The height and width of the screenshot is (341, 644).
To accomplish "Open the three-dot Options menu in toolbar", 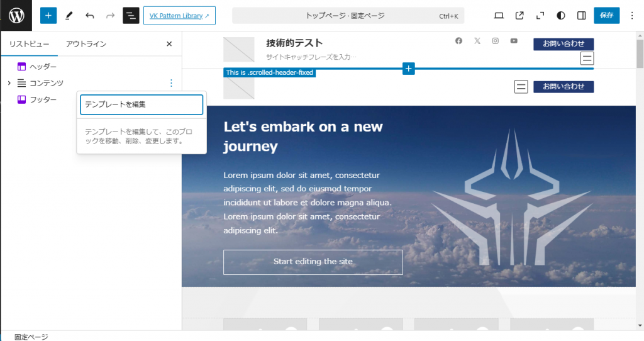I will (632, 15).
